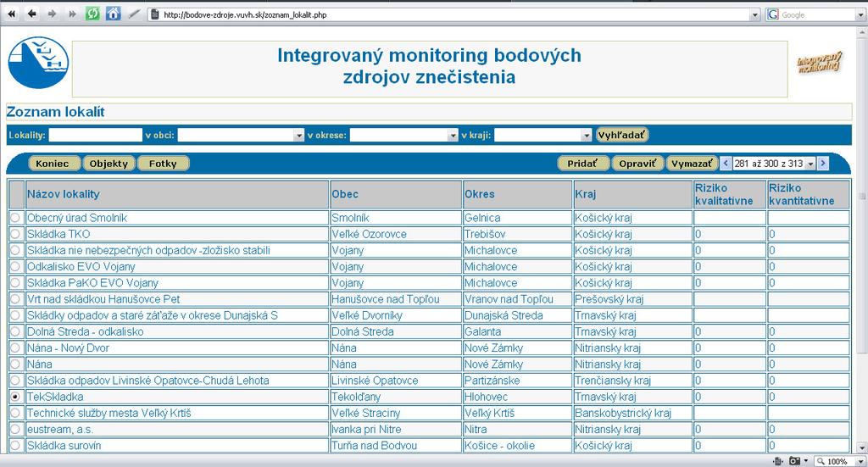This screenshot has width=868, height=467.
Task: Click the 'Dunajská Streda' Okres cell
Action: pos(518,315)
